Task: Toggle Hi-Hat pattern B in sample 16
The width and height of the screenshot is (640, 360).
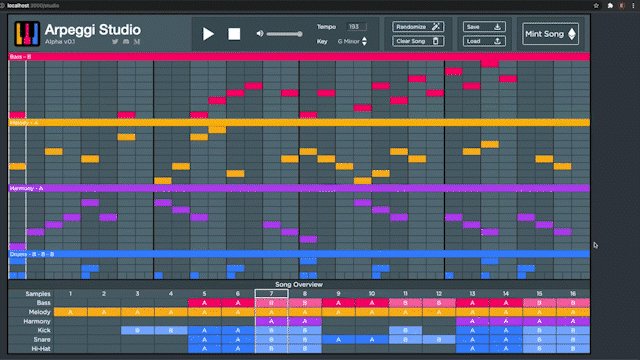Action: 573,349
